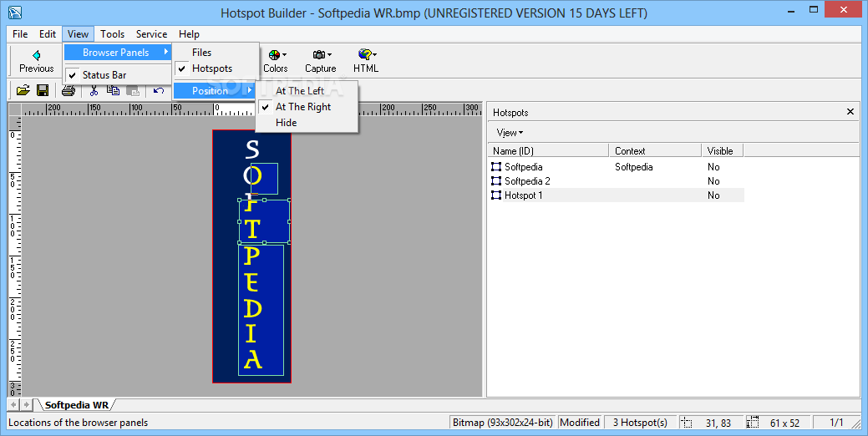Click Visible value No for Hotspot 1
The width and height of the screenshot is (868, 436).
click(713, 195)
